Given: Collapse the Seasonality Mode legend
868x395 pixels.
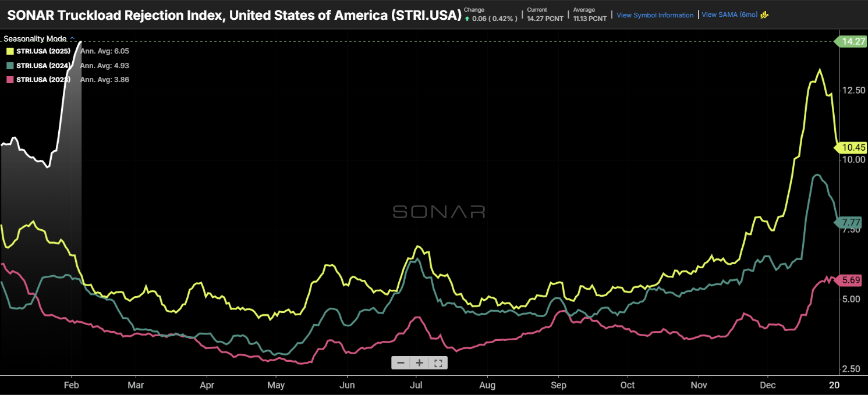Looking at the screenshot, I should (72, 39).
